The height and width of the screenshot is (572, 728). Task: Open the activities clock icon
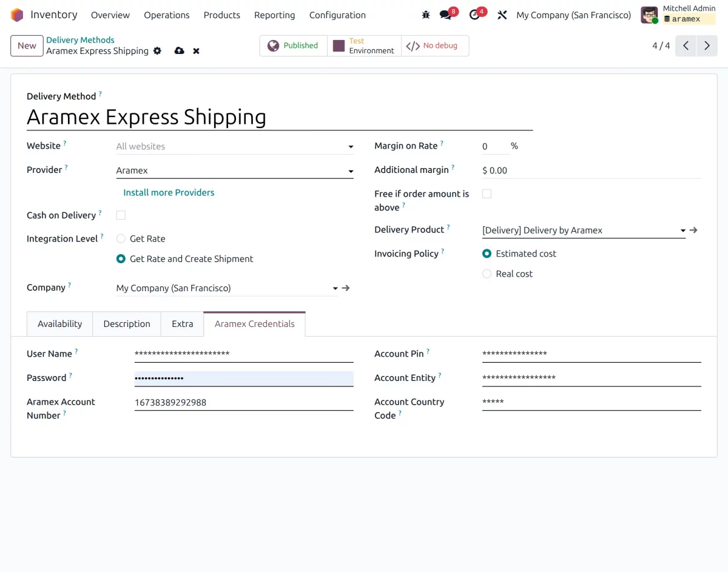[x=474, y=15]
